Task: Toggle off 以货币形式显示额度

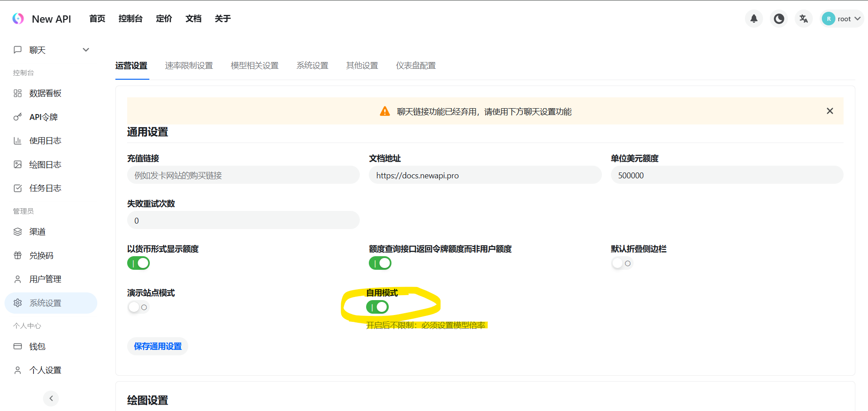Action: pos(138,263)
